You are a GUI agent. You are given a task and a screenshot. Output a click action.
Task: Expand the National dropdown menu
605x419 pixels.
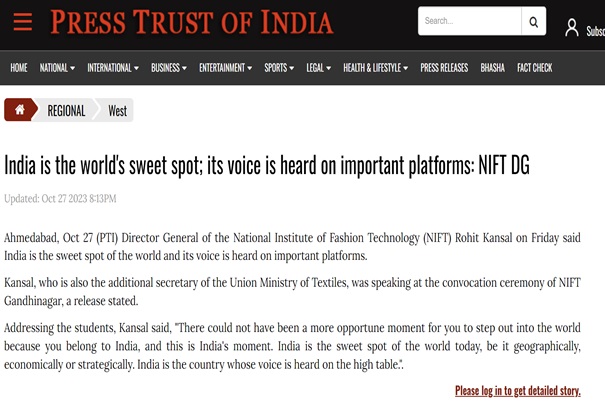(57, 68)
